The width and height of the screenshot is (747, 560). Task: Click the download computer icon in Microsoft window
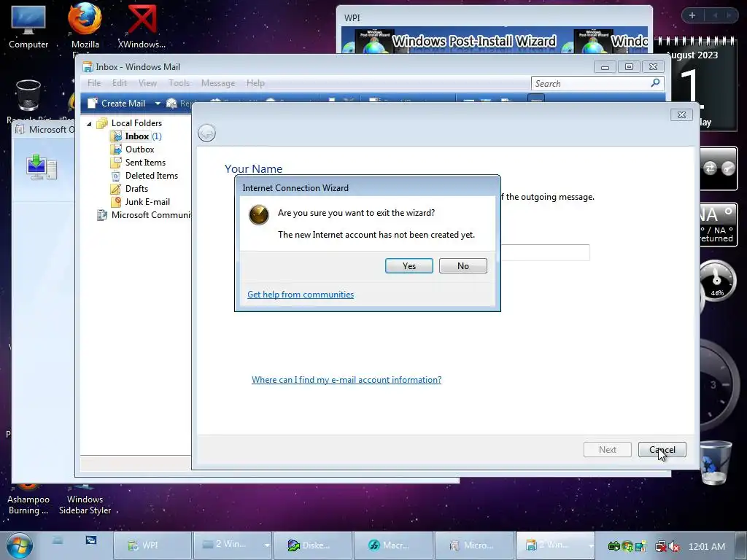pyautogui.click(x=42, y=167)
